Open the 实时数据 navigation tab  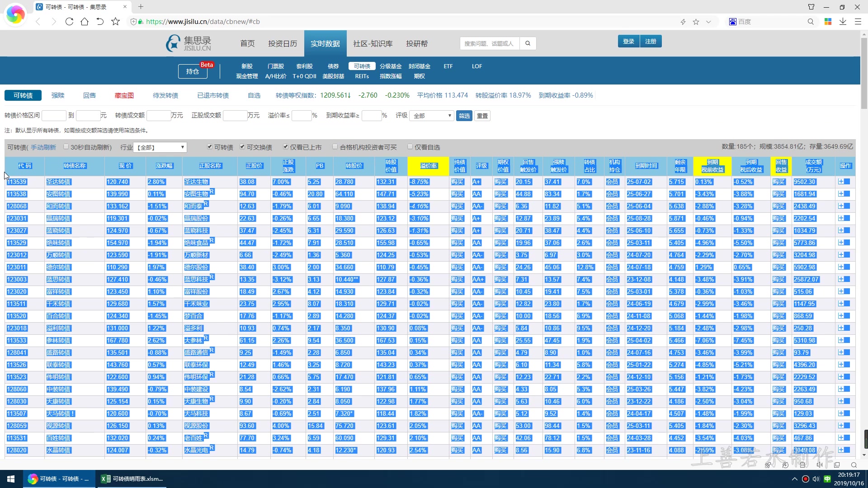tap(325, 43)
